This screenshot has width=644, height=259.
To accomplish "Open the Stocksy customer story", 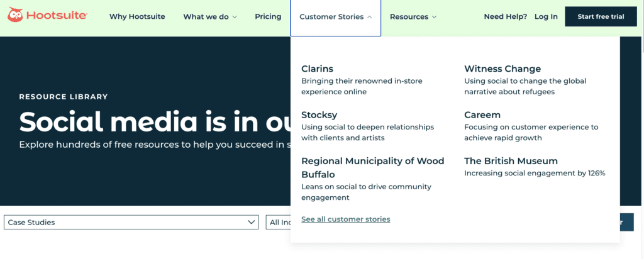I will pyautogui.click(x=319, y=114).
